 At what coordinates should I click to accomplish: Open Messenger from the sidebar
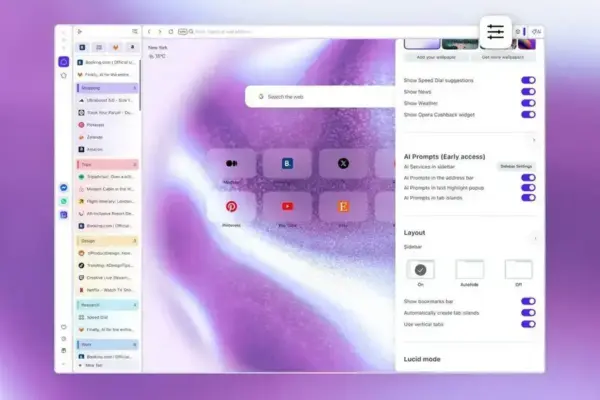pyautogui.click(x=64, y=188)
